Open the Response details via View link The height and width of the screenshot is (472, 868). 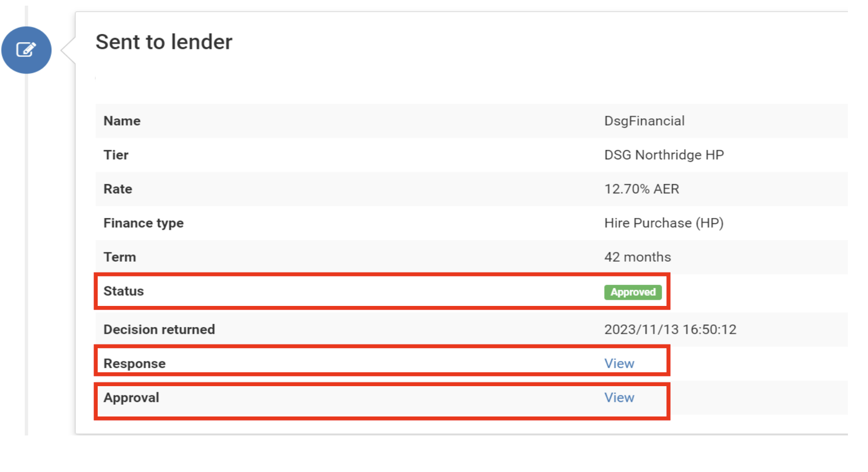619,363
